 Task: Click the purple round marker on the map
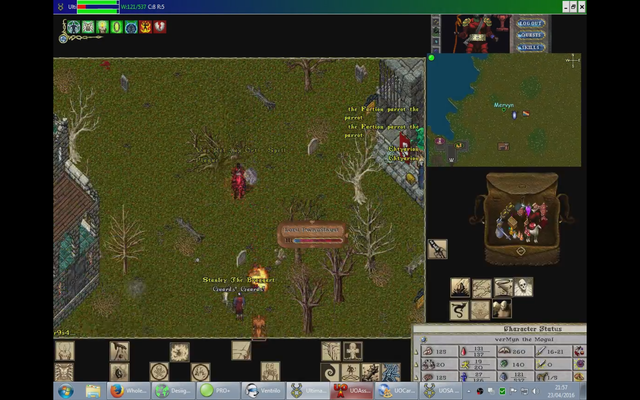(440, 141)
